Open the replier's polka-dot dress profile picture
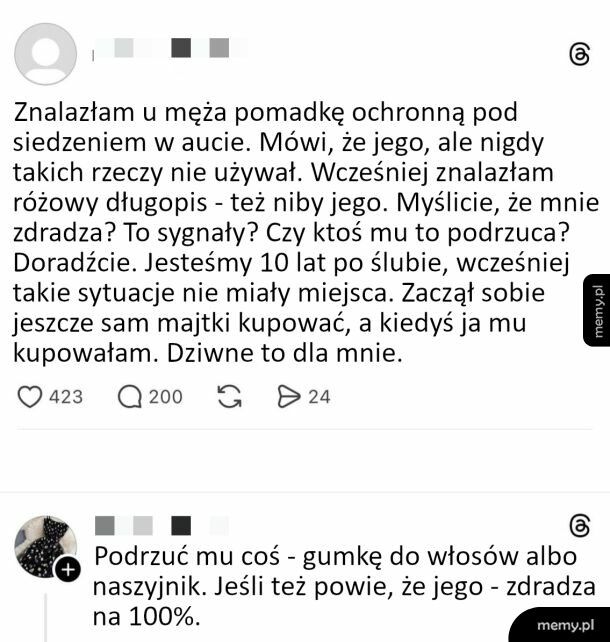The width and height of the screenshot is (610, 642). 45,547
